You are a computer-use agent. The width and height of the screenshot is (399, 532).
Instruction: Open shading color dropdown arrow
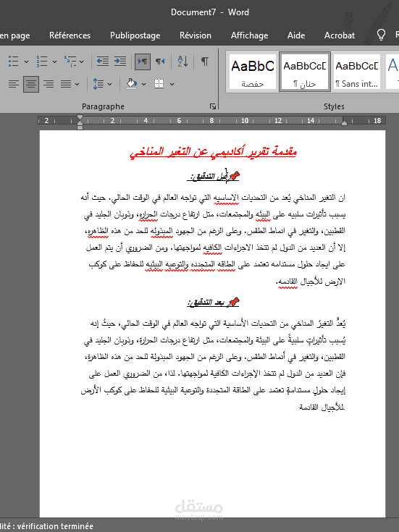point(143,84)
